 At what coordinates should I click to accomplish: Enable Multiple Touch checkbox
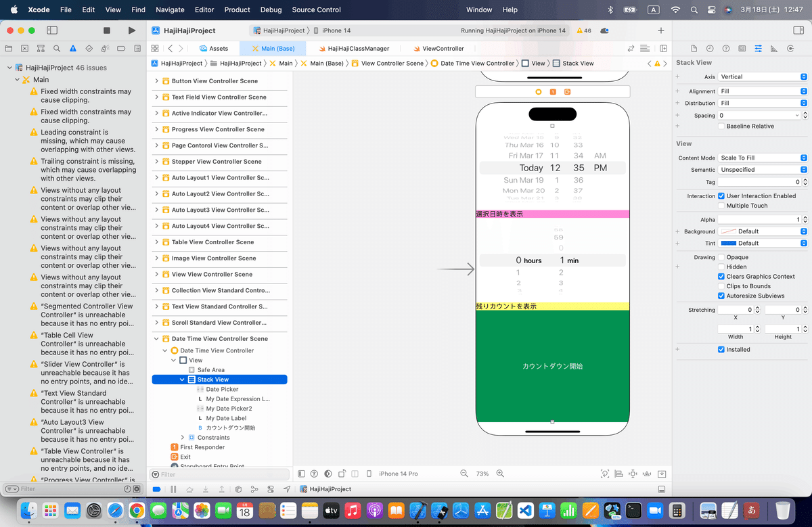coord(721,206)
